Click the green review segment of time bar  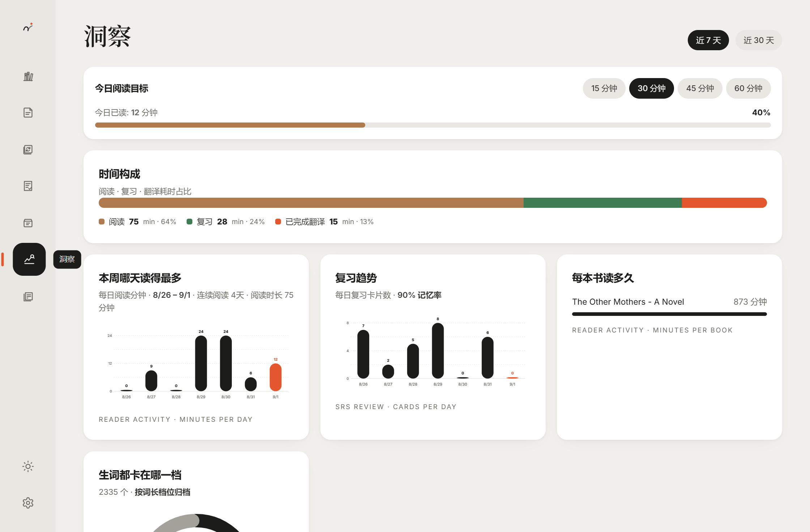click(x=602, y=203)
